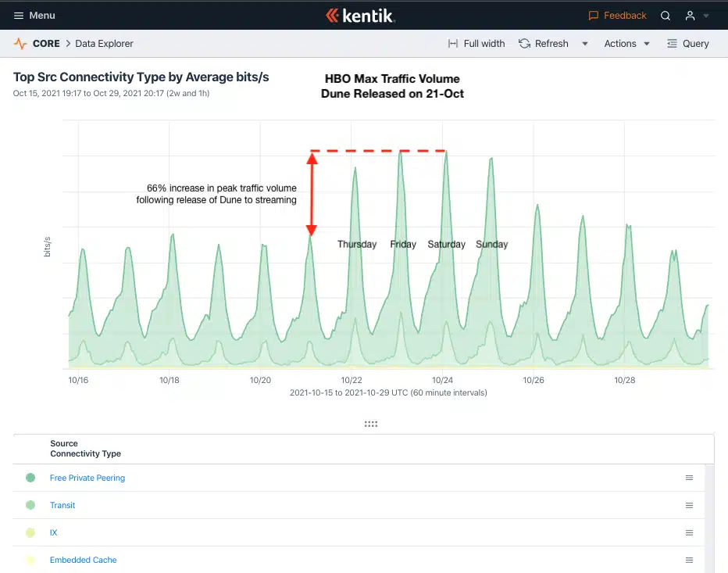
Task: Click the 10/18 x-axis label
Action: pyautogui.click(x=169, y=380)
